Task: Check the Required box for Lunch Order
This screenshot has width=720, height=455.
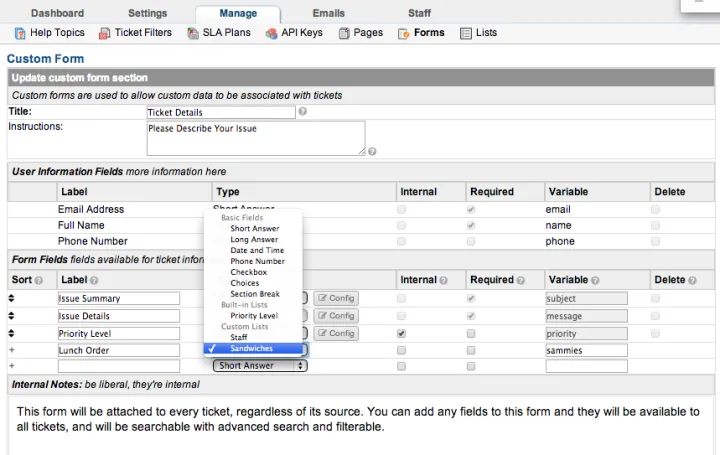Action: pyautogui.click(x=472, y=350)
